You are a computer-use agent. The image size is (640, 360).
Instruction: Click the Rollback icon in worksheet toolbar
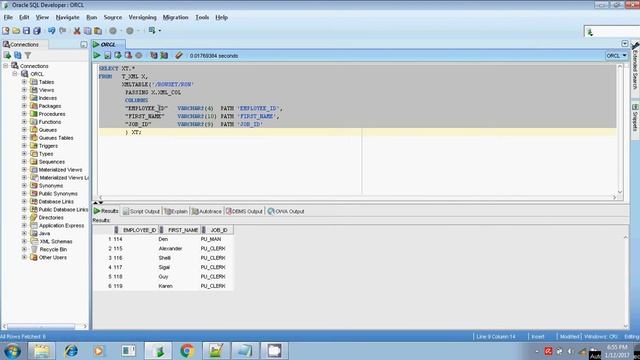click(128, 56)
